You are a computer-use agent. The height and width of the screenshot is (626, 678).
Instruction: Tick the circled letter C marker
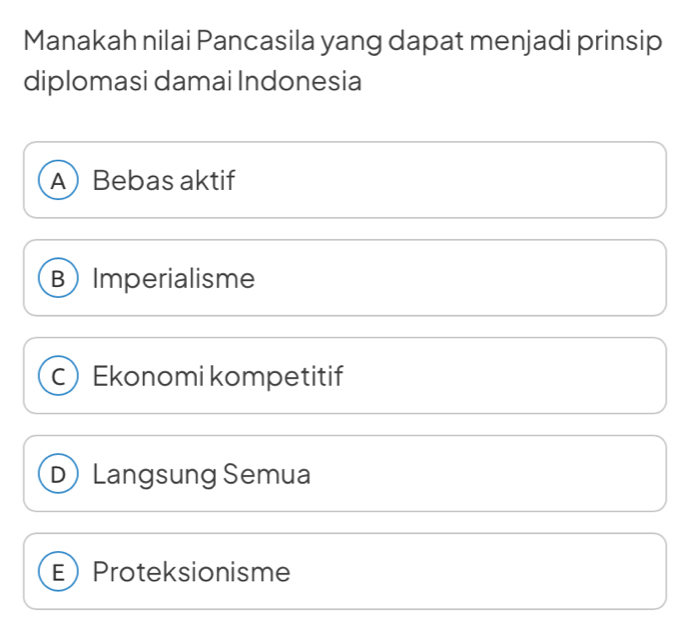[x=63, y=377]
